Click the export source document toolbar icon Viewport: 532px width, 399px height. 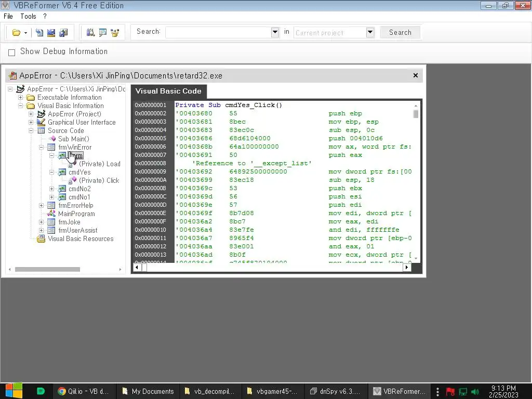[39, 33]
